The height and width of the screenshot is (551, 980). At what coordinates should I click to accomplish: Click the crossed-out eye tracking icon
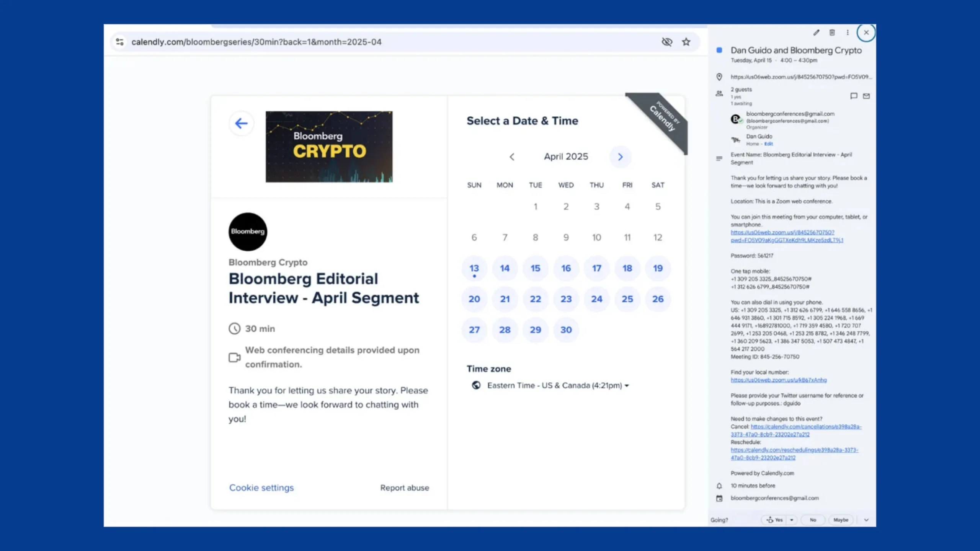click(x=667, y=42)
